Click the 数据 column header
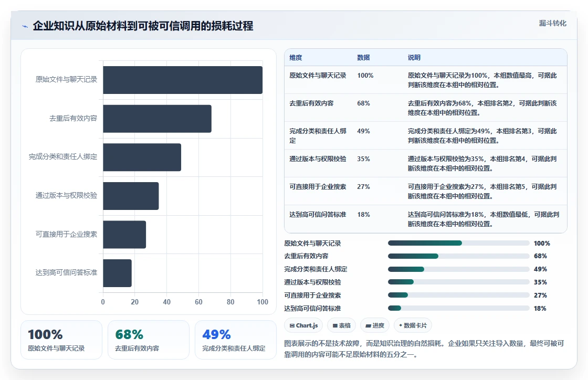Image resolution: width=588 pixels, height=380 pixels. tap(363, 57)
